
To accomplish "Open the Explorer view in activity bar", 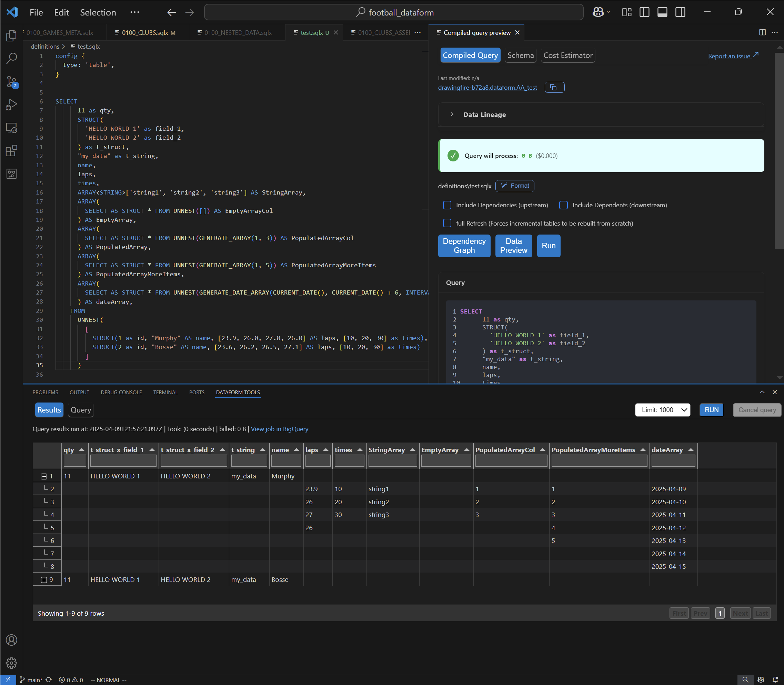I will (11, 36).
